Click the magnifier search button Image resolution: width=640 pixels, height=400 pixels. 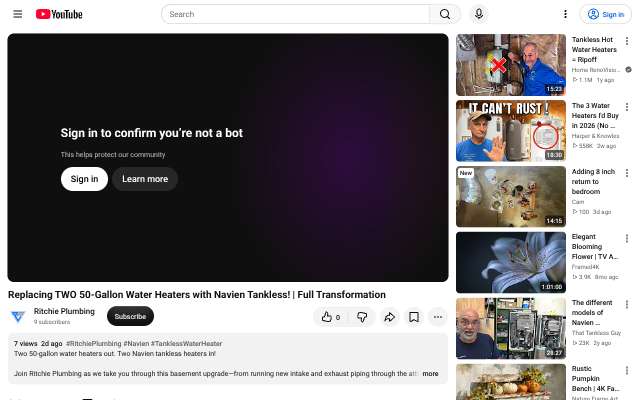pos(445,14)
